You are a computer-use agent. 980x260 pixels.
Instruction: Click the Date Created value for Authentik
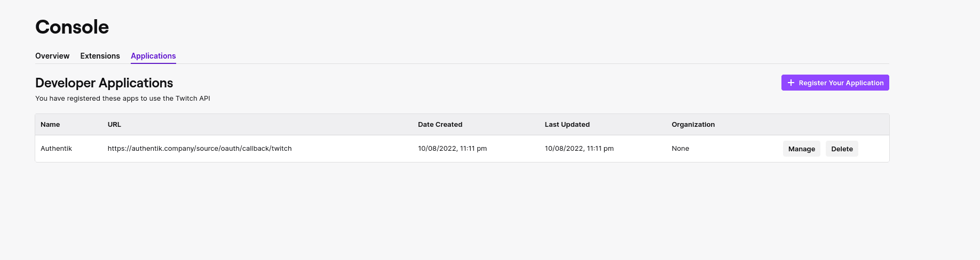click(452, 149)
